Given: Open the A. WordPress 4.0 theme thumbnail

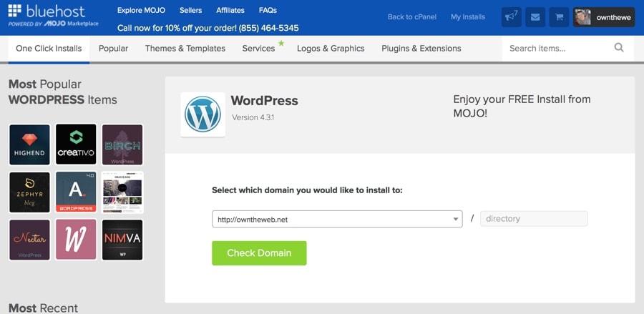Looking at the screenshot, I should (76, 192).
